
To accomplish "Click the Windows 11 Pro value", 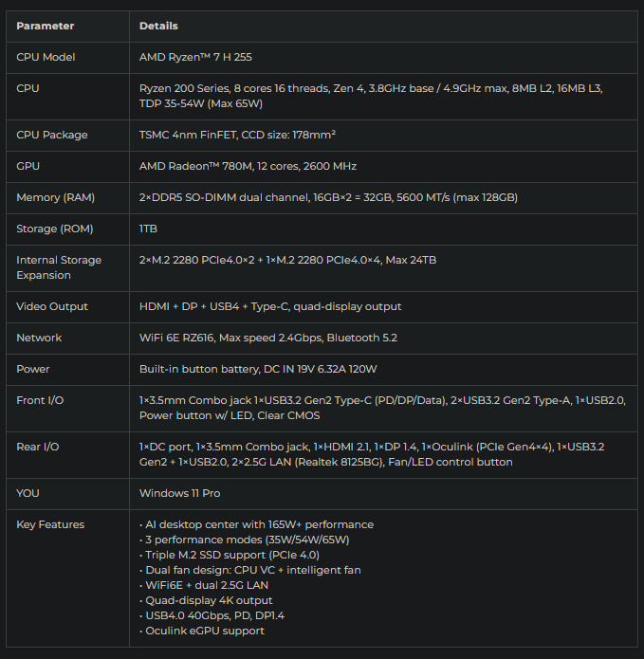I will [180, 493].
